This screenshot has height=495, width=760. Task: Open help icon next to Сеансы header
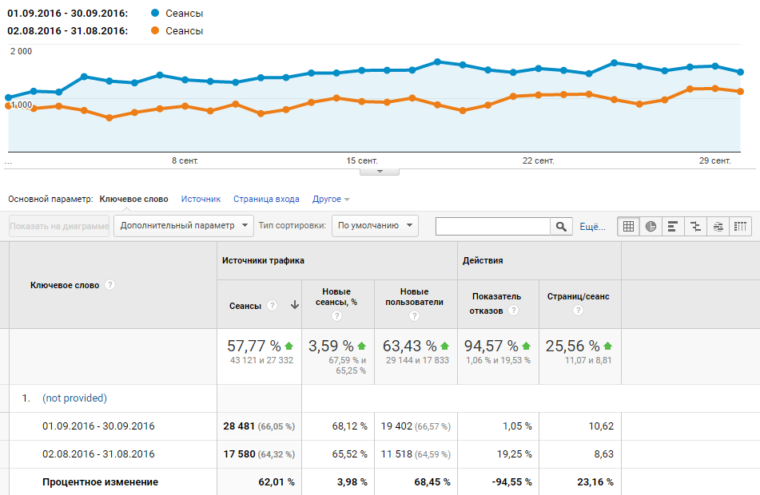(x=272, y=305)
